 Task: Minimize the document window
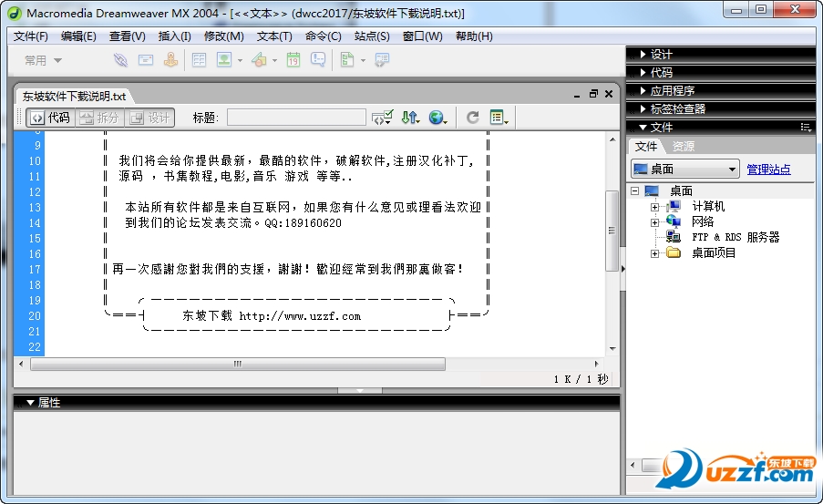[577, 95]
